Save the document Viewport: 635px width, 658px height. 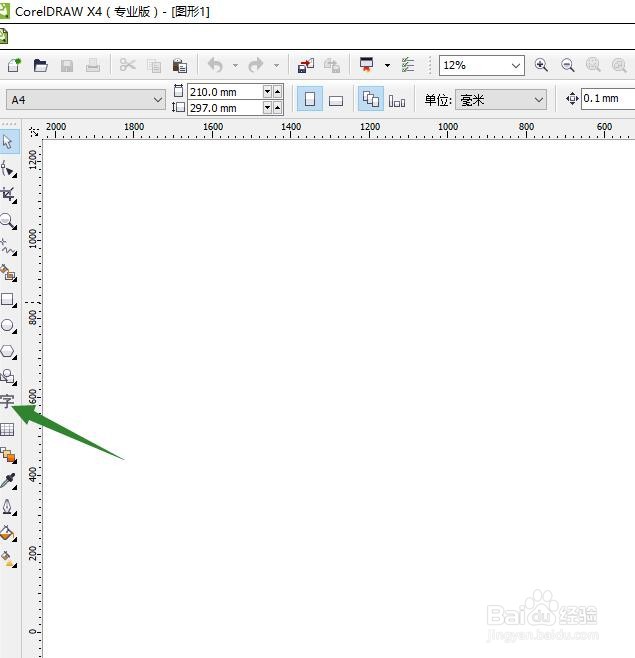tap(67, 66)
